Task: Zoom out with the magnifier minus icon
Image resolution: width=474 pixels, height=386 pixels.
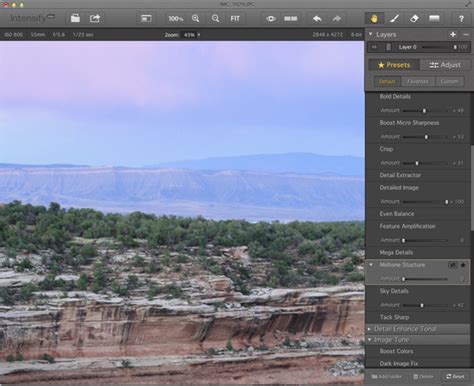Action: [215, 18]
